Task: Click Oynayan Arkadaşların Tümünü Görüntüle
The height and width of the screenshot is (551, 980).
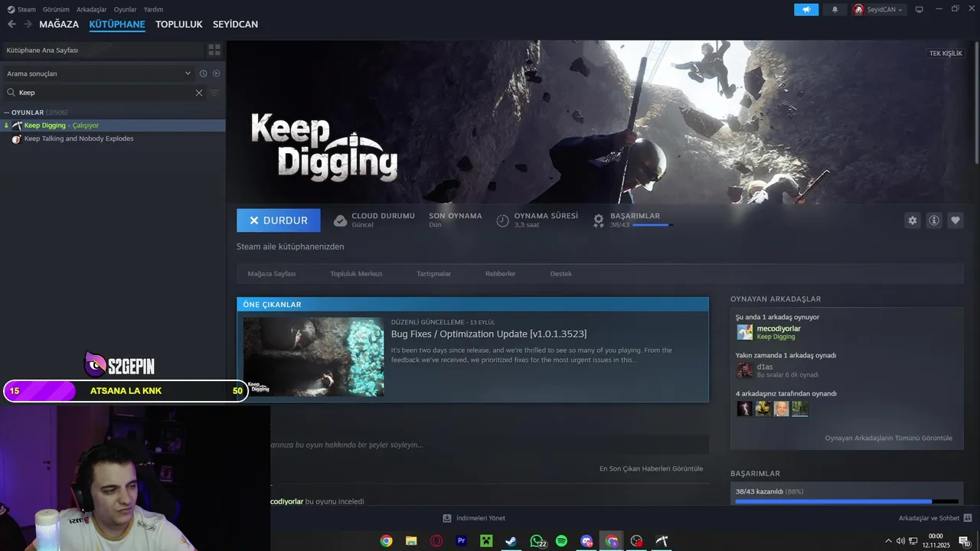Action: coord(889,439)
